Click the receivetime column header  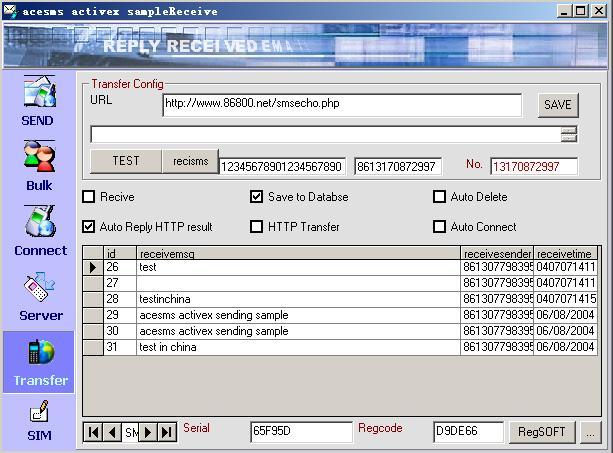click(x=565, y=254)
